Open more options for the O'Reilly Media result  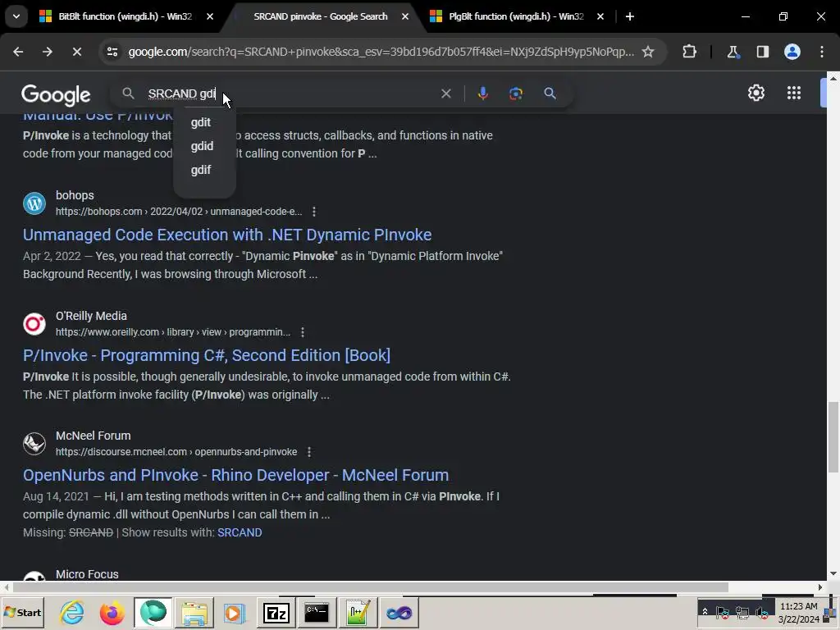pos(303,332)
